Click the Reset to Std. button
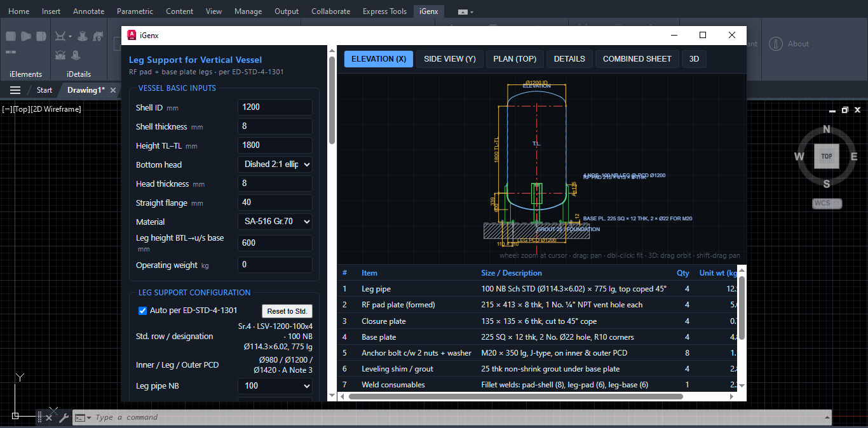868x428 pixels. (287, 311)
